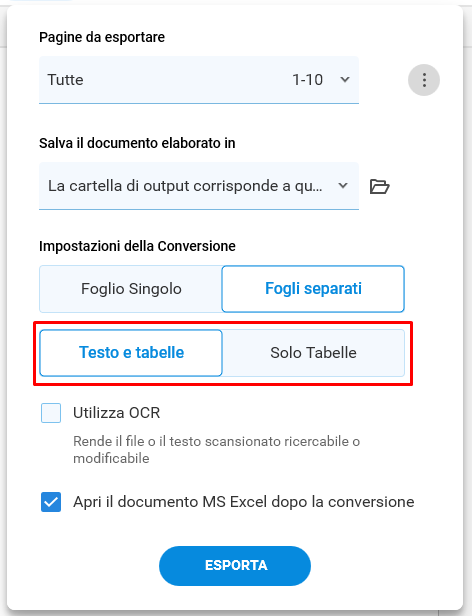Click 'Apri il documento MS Excel dopo la conversione' label
The width and height of the screenshot is (472, 616).
[x=244, y=502]
